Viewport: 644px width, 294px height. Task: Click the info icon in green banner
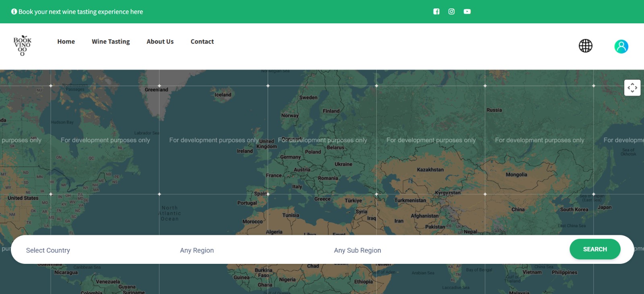pyautogui.click(x=14, y=12)
